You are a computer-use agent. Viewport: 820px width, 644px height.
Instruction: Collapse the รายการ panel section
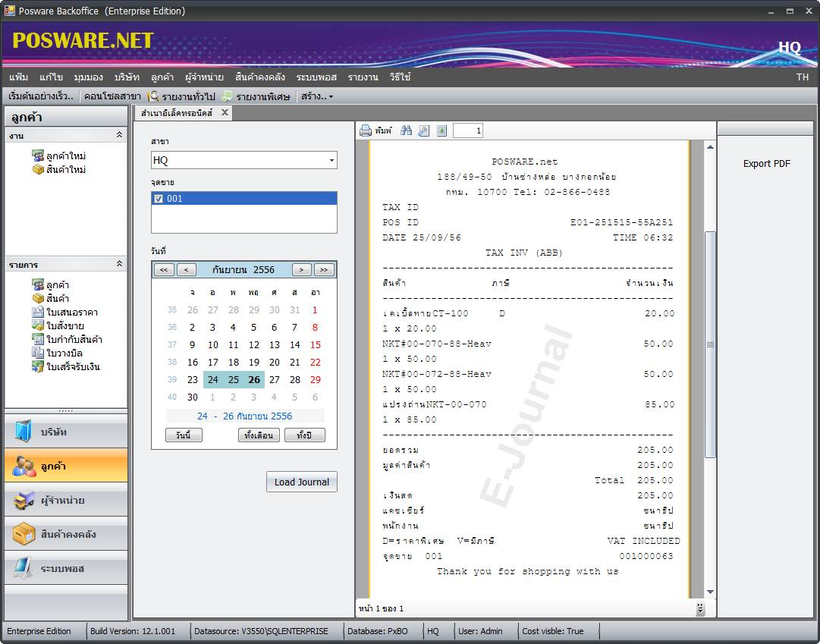(119, 264)
